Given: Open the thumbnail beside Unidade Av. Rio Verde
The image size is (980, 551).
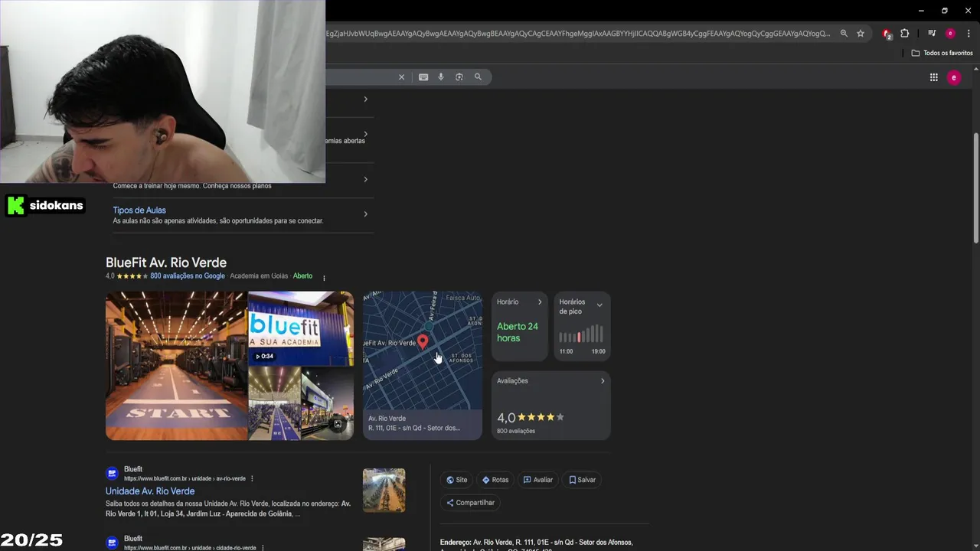Looking at the screenshot, I should click(384, 491).
